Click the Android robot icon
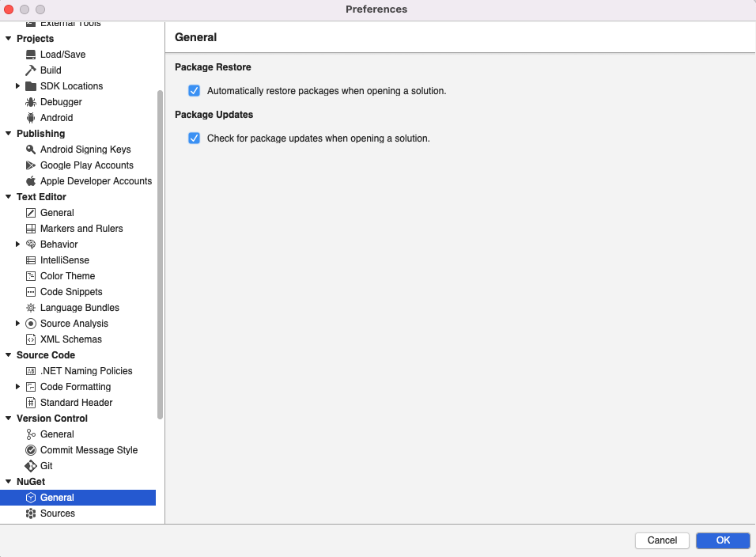 [x=29, y=117]
